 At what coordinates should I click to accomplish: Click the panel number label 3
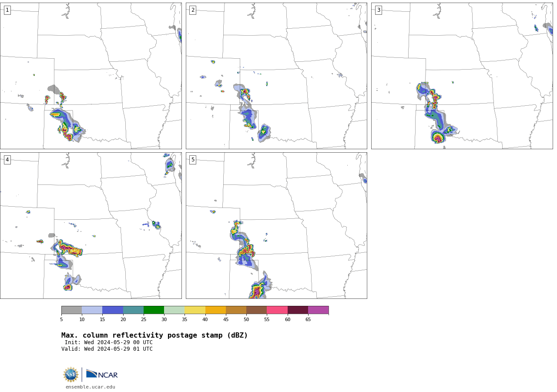click(x=378, y=10)
